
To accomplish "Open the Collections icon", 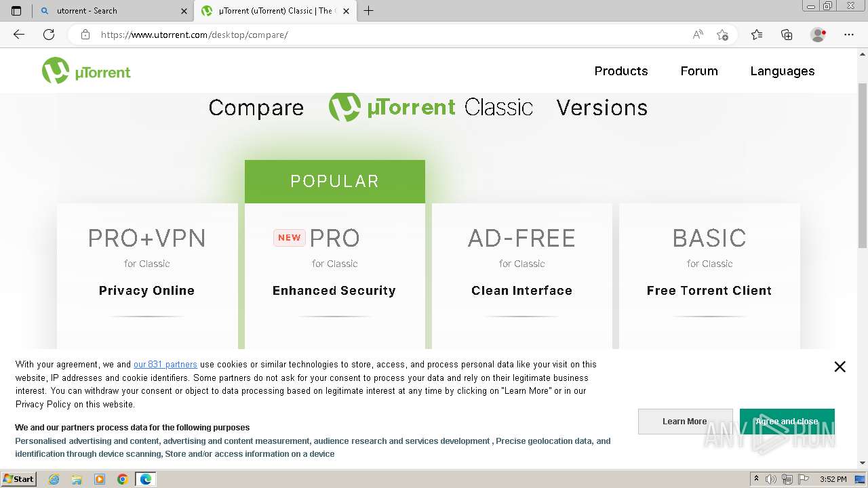I will pyautogui.click(x=787, y=35).
